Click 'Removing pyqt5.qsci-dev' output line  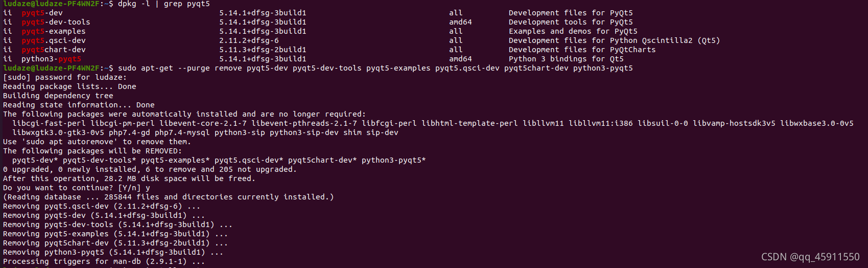tap(102, 206)
